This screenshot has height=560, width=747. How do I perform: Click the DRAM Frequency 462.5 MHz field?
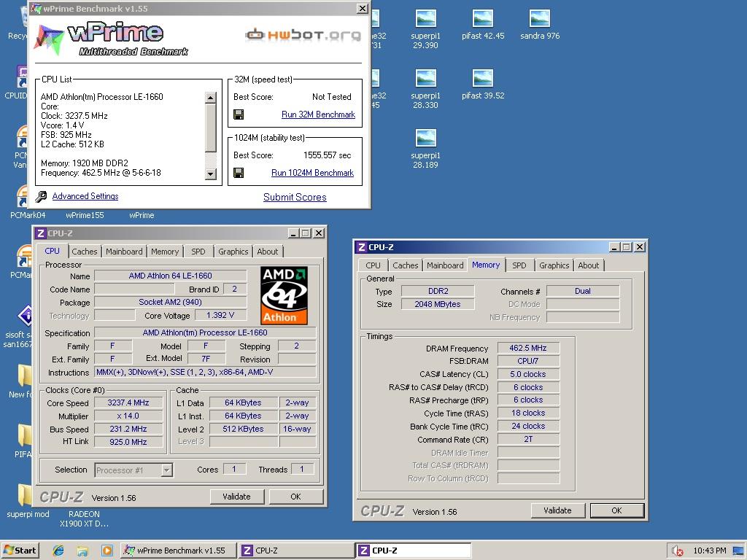pyautogui.click(x=528, y=348)
